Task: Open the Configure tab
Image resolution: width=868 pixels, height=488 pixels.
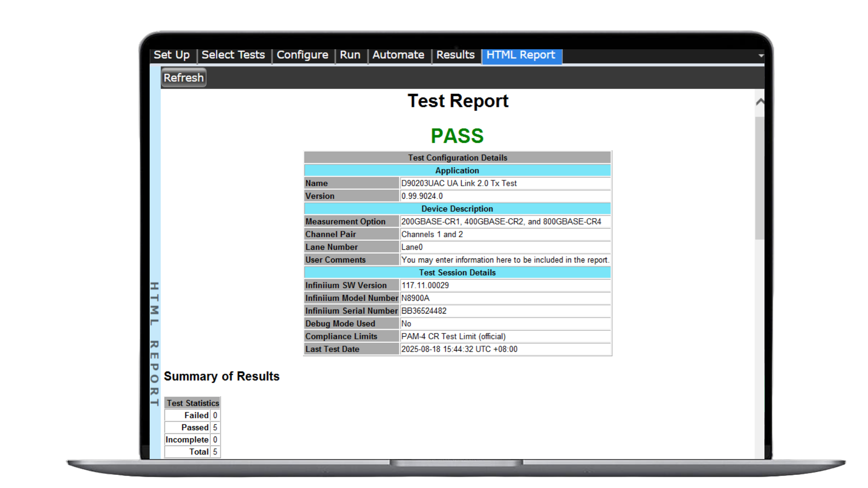Action: click(302, 55)
